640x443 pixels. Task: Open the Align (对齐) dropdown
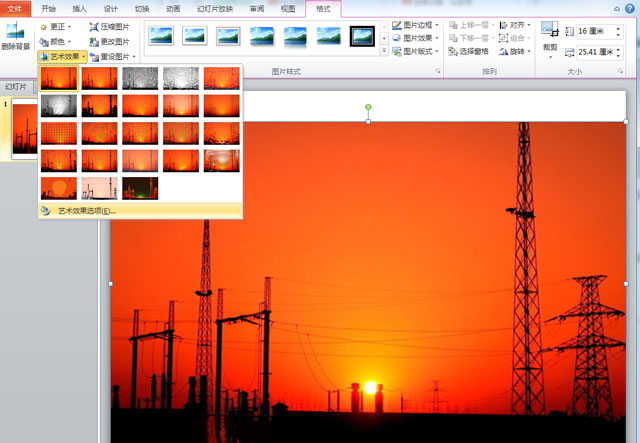(x=515, y=25)
